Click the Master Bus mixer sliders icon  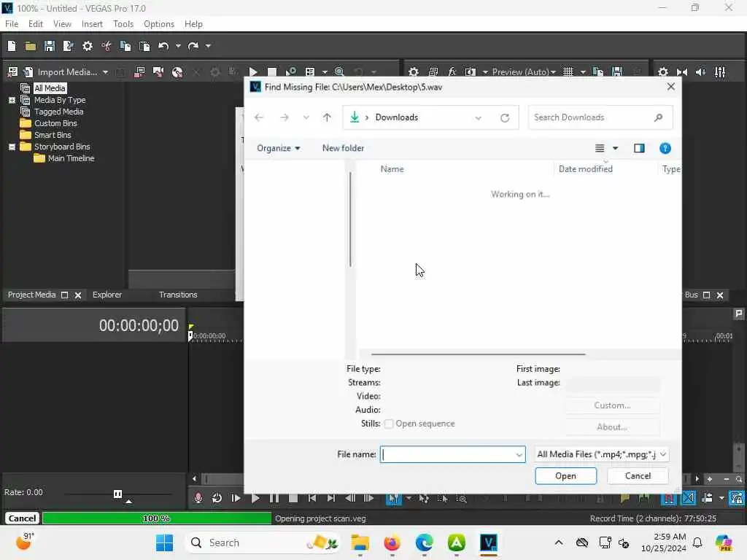pos(720,72)
